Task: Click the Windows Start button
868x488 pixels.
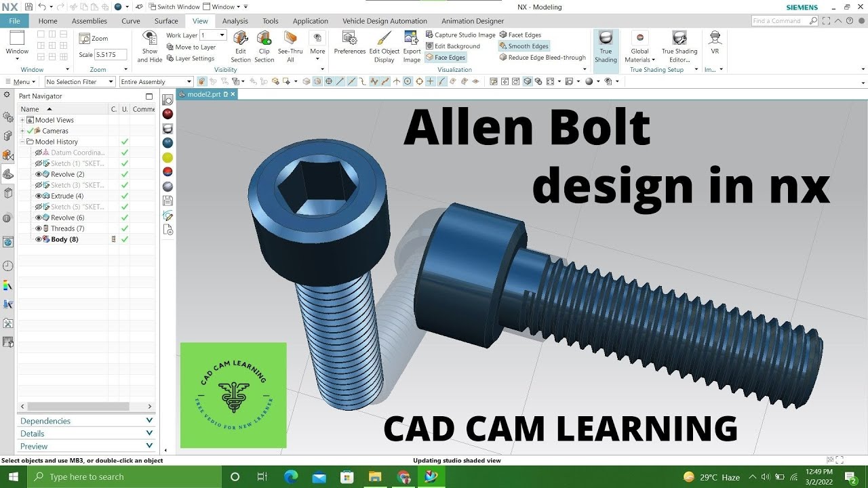Action: click(14, 476)
